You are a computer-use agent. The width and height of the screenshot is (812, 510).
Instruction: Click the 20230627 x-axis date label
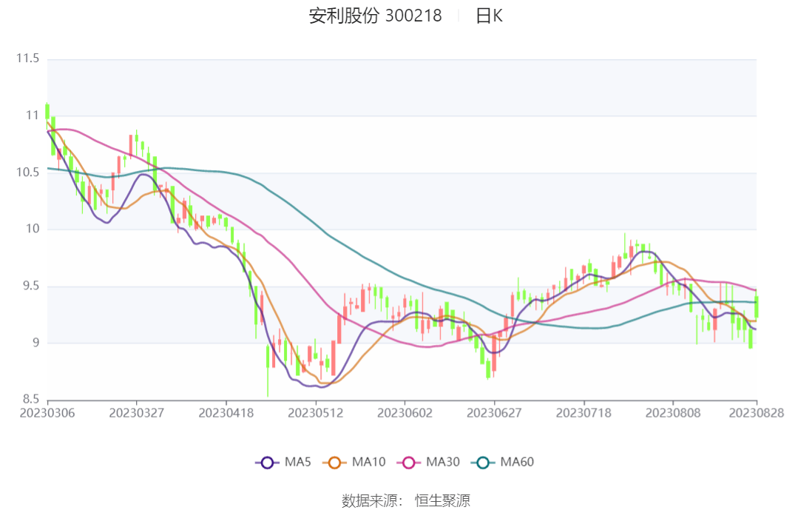click(494, 413)
